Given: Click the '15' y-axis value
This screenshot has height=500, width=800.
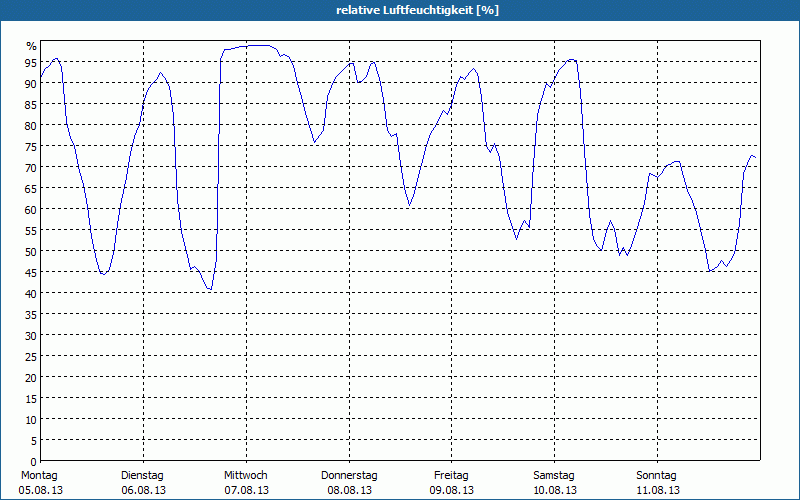Looking at the screenshot, I should click(x=31, y=399).
